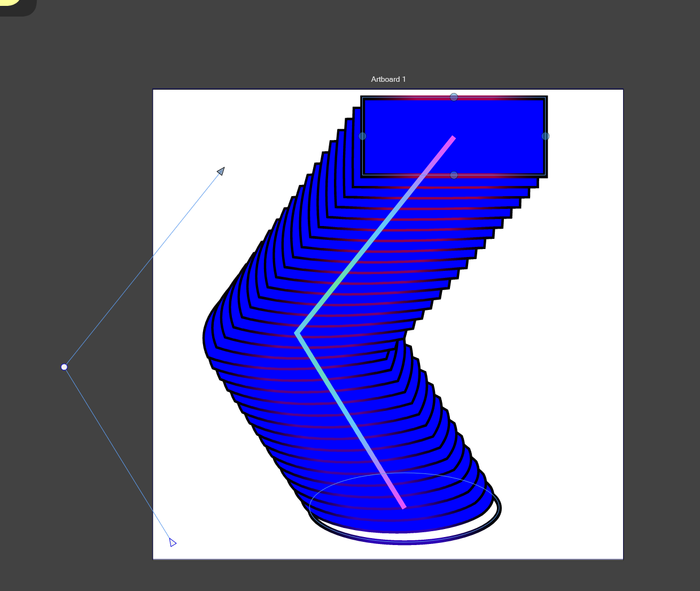Click the top-center selection handle of the rectangle
The image size is (700, 591).
[x=454, y=96]
